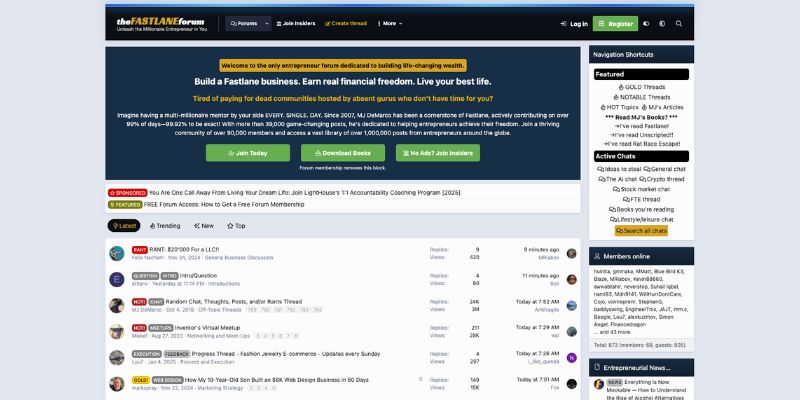This screenshot has height=400, width=800.
Task: Open How My 10-Year-Old Son Built thread
Action: pos(277,380)
